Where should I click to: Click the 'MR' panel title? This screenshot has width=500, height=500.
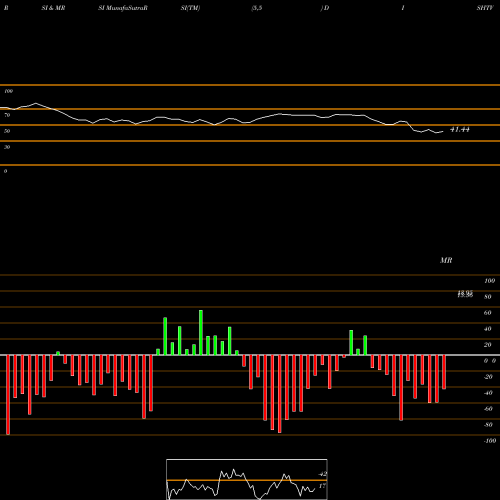click(x=446, y=260)
